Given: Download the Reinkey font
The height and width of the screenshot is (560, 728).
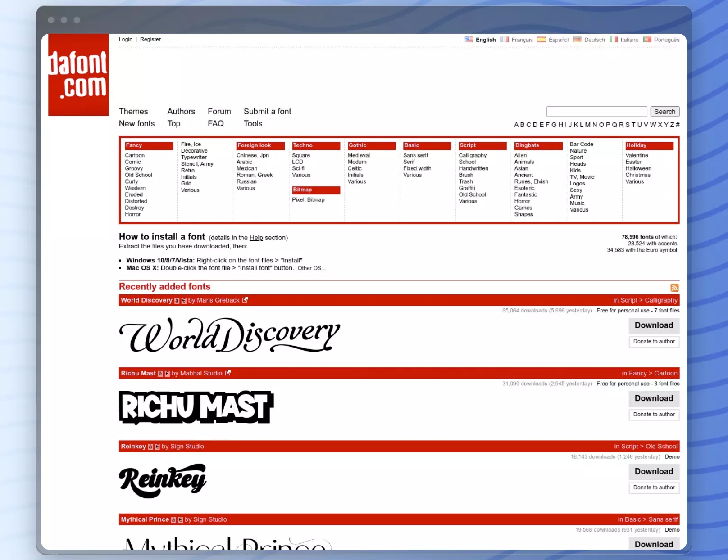Looking at the screenshot, I should click(x=654, y=472).
